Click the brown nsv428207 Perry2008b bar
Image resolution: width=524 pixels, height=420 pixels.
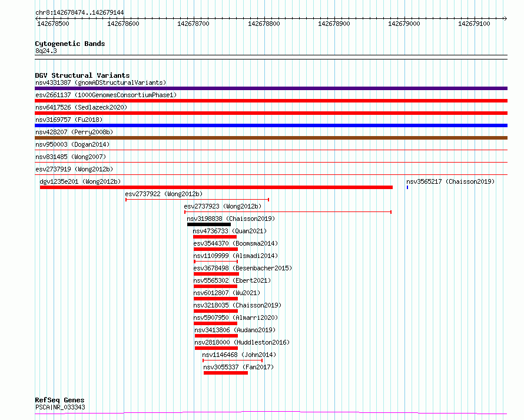(271, 138)
